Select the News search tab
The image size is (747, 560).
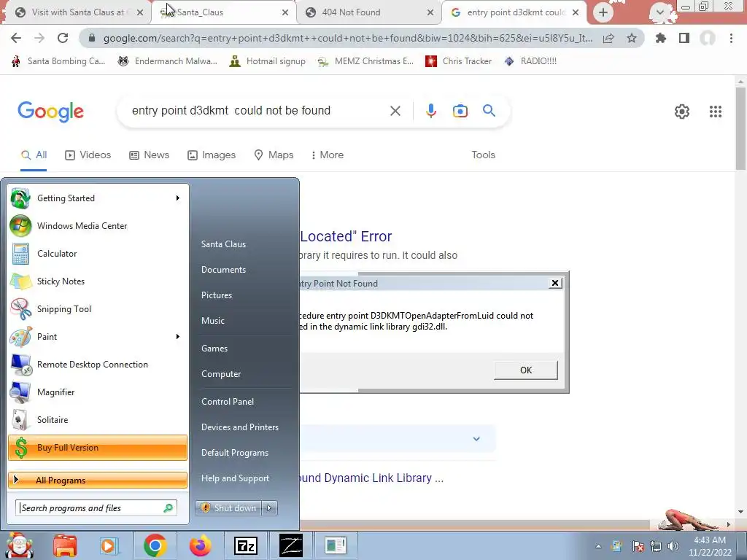(150, 155)
